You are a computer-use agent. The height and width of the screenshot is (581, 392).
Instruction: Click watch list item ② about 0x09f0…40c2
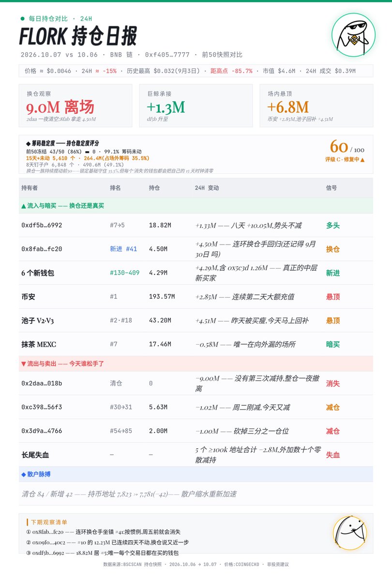click(107, 542)
